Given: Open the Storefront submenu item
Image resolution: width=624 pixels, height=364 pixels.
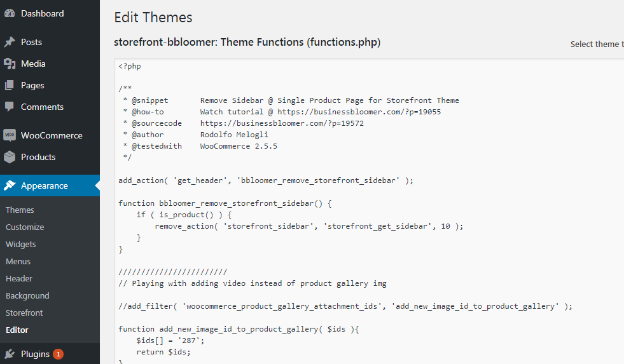Looking at the screenshot, I should 24,313.
